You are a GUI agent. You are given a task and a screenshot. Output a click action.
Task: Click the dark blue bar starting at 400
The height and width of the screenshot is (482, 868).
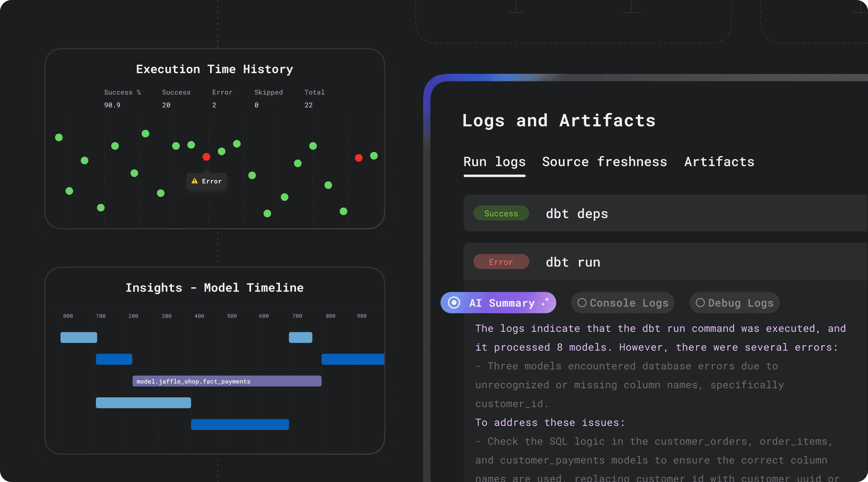click(x=240, y=424)
